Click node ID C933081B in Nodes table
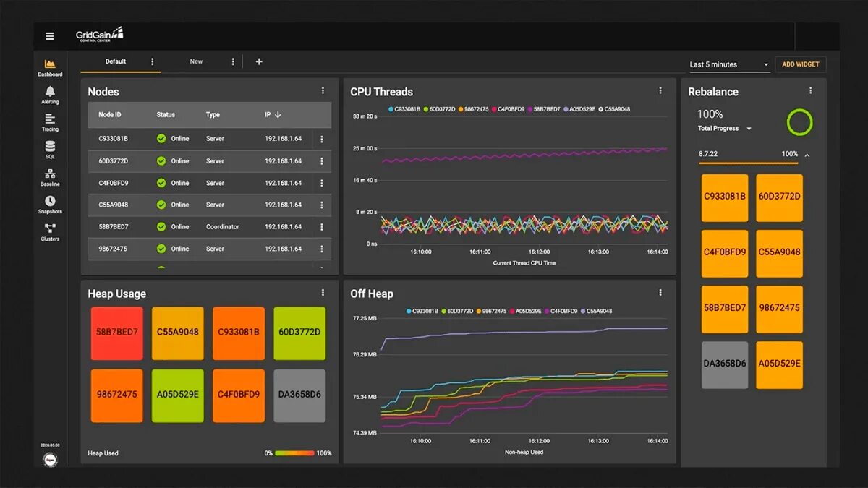The image size is (868, 488). (114, 139)
